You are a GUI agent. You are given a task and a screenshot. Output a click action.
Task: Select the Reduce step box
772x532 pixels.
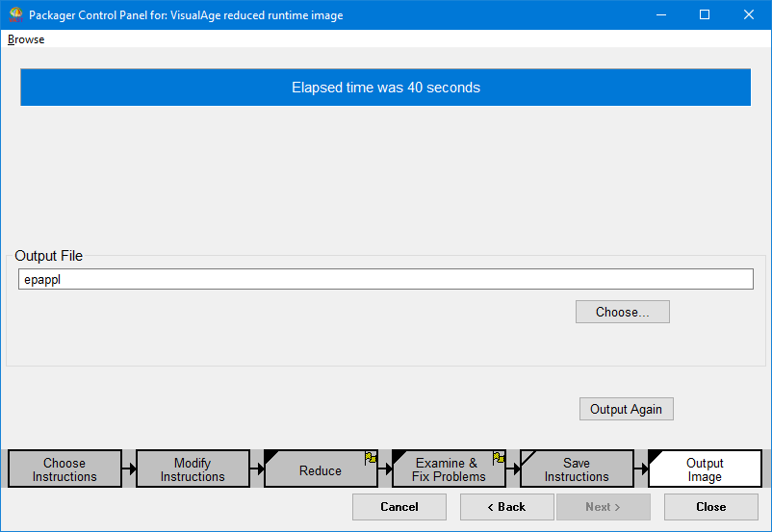321,470
